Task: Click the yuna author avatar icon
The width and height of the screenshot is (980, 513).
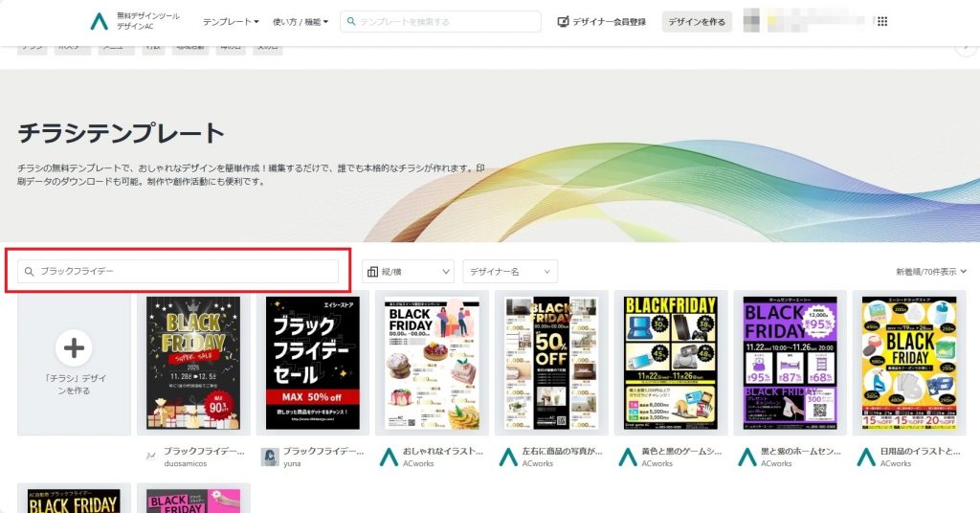Action: tap(269, 457)
